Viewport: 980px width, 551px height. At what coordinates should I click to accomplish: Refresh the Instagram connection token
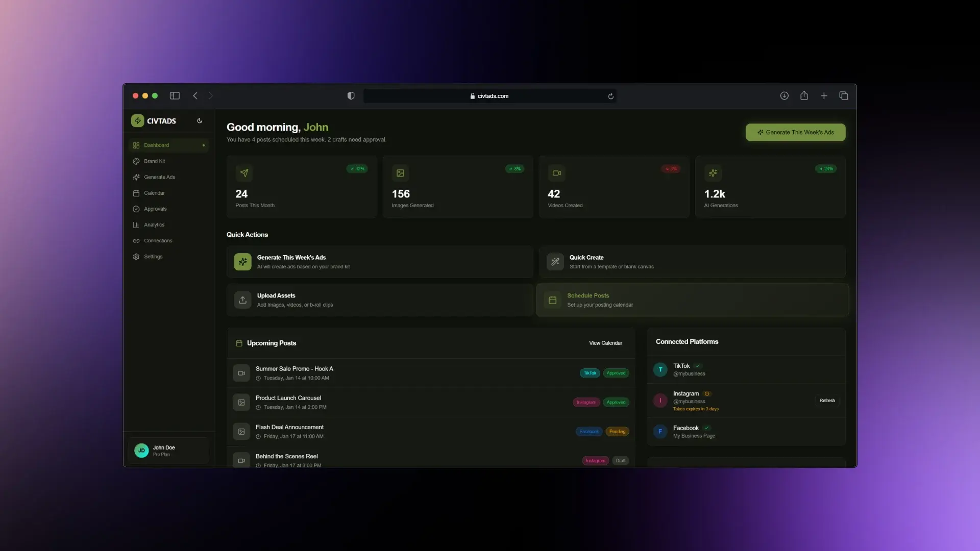(827, 400)
